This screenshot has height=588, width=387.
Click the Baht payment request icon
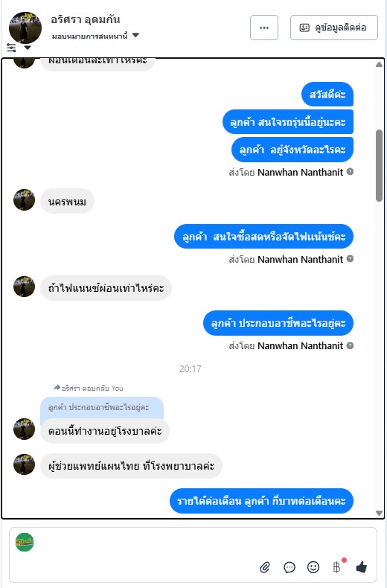click(x=336, y=566)
